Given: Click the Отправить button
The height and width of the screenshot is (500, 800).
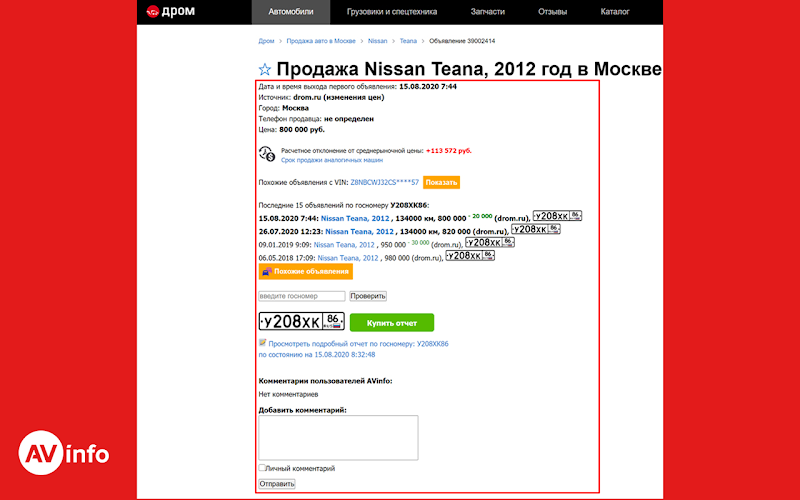Looking at the screenshot, I should pyautogui.click(x=277, y=484).
